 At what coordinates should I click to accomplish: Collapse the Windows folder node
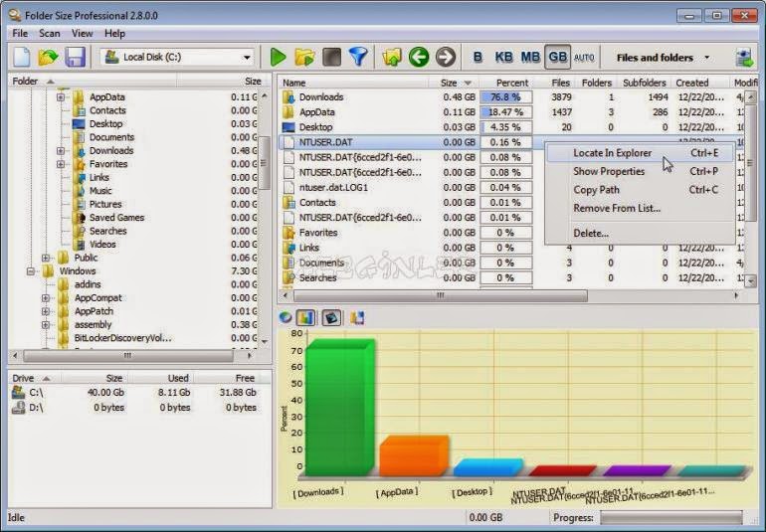click(31, 271)
